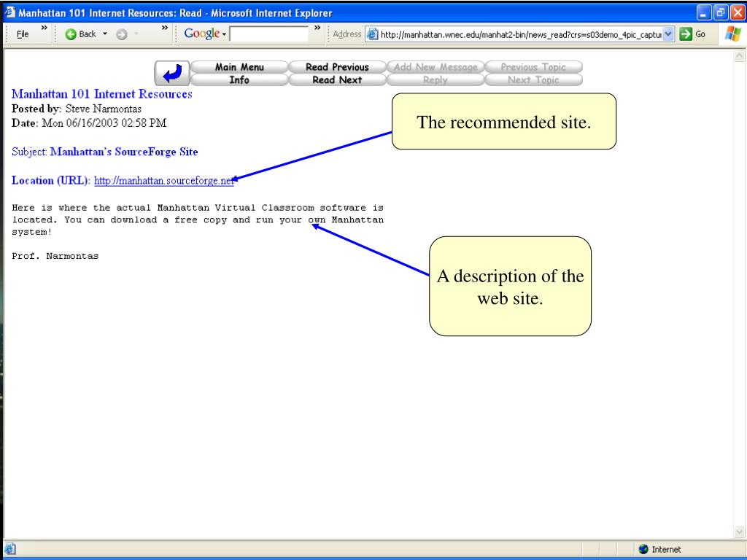Follow the manhattan.sourceforge.net link
The image size is (747, 560).
click(x=164, y=181)
